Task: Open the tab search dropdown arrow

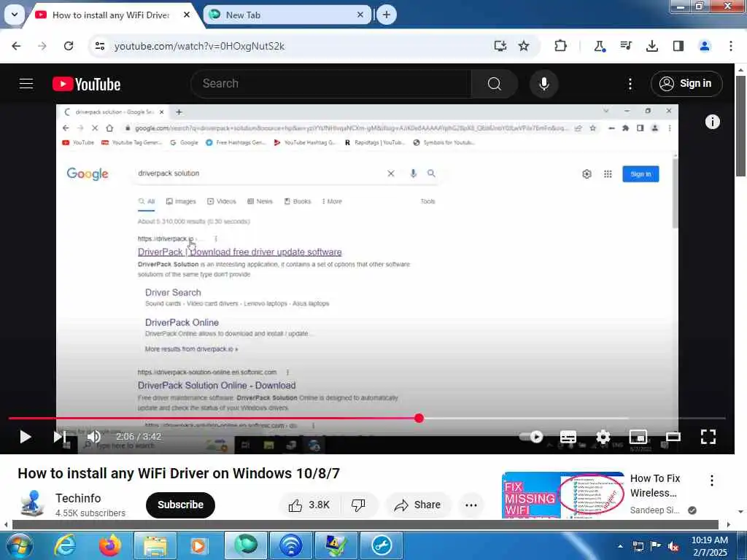Action: point(15,15)
